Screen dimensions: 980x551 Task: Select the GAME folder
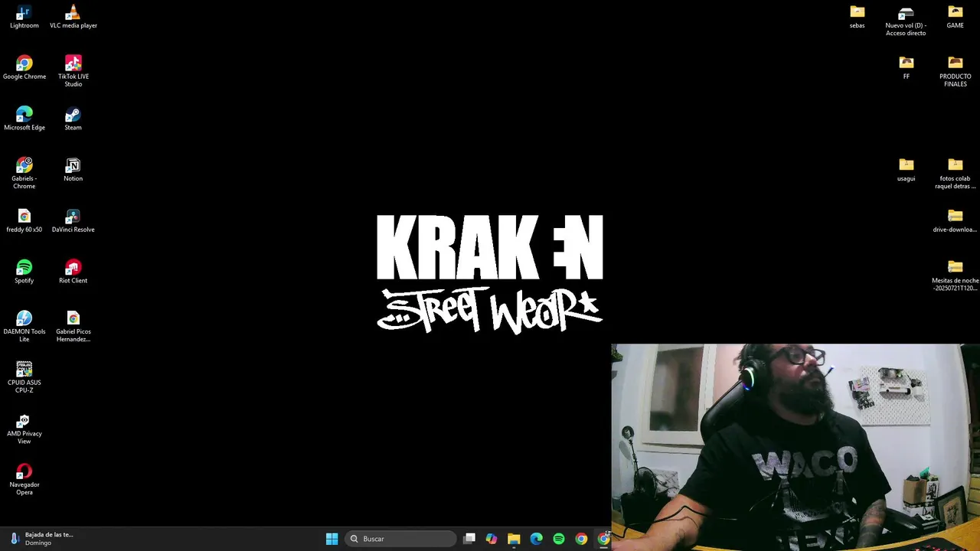pos(955,17)
